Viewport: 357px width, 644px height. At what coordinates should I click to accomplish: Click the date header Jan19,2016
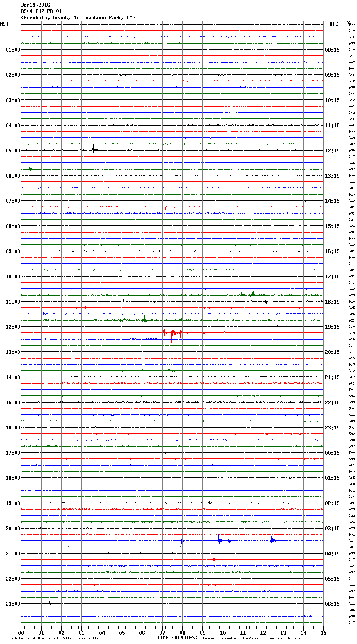pyautogui.click(x=35, y=5)
